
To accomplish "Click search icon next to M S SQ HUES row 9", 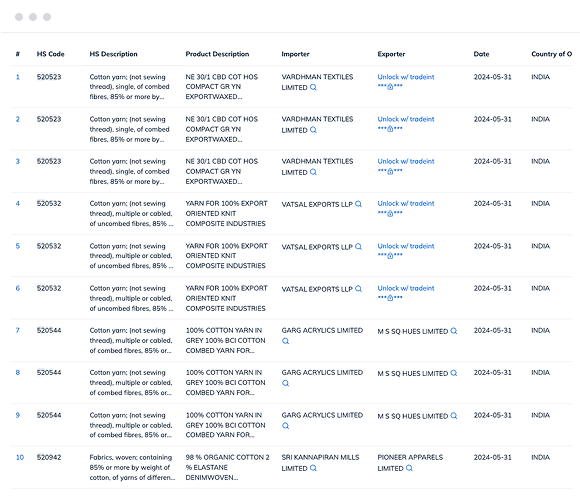I will (454, 415).
